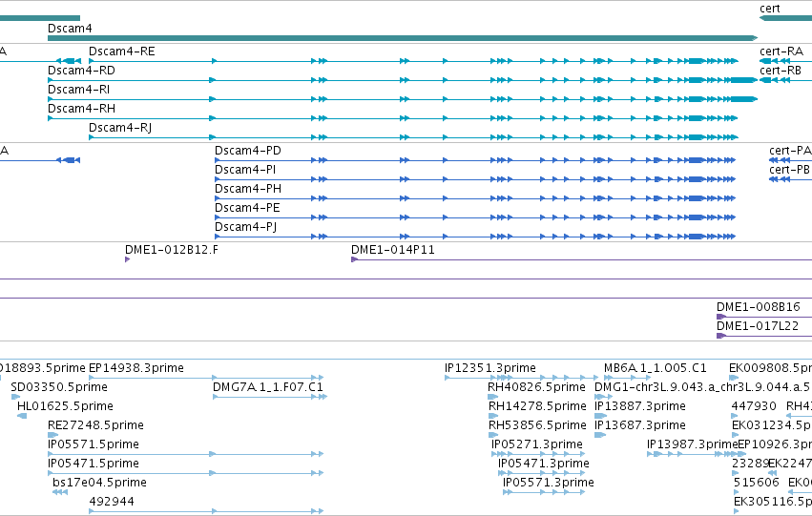This screenshot has height=516, width=812.
Task: Open the Dscam4-PI protein label
Action: coord(245,170)
